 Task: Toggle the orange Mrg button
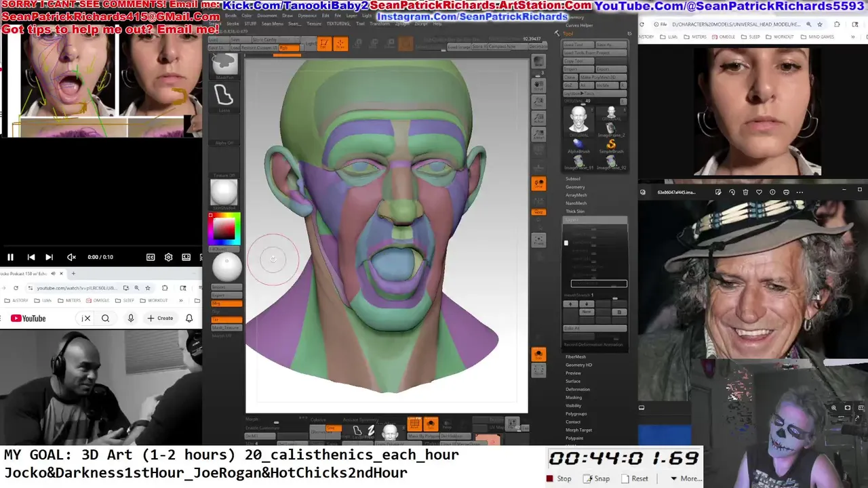[226, 303]
